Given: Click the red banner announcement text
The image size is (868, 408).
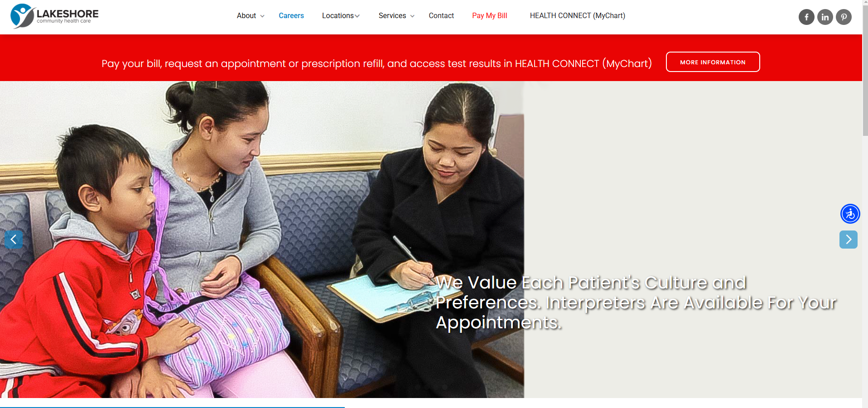Looking at the screenshot, I should tap(376, 63).
